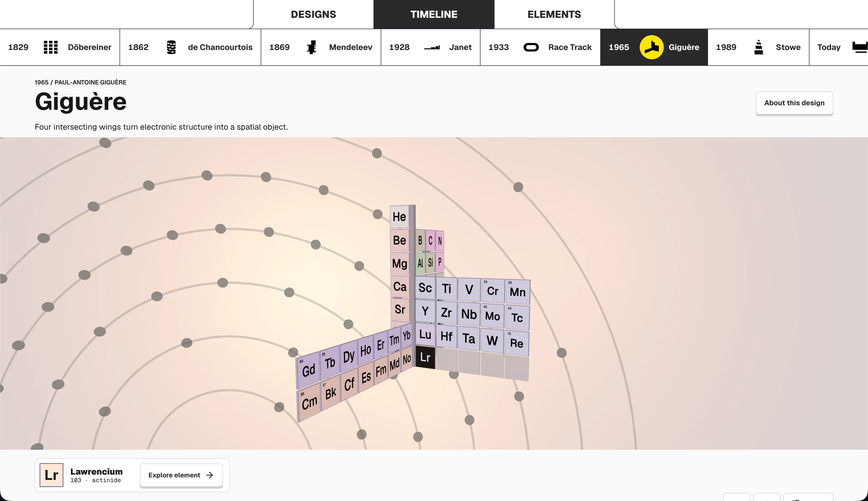
Task: Select the He tile in model
Action: click(x=399, y=217)
